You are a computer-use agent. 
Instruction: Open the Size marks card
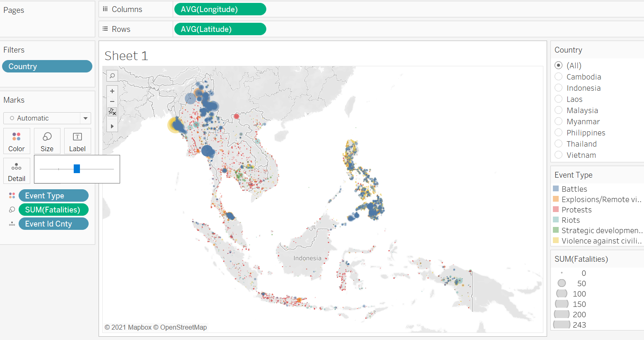tap(47, 141)
